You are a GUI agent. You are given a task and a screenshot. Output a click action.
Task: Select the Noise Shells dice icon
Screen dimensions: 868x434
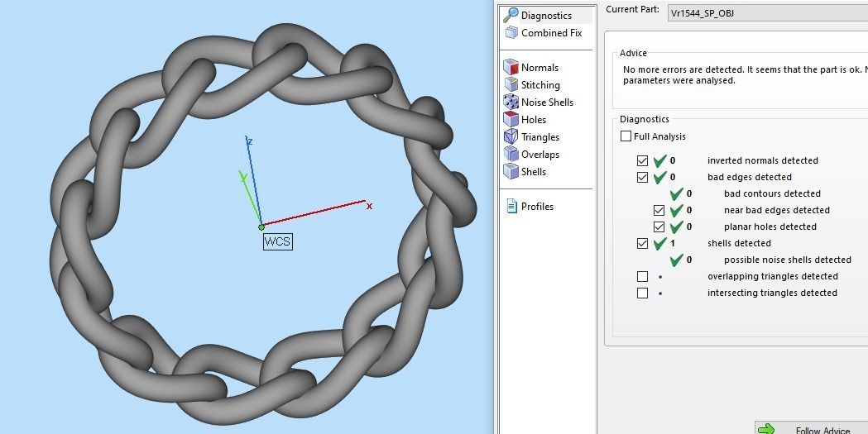pos(511,102)
